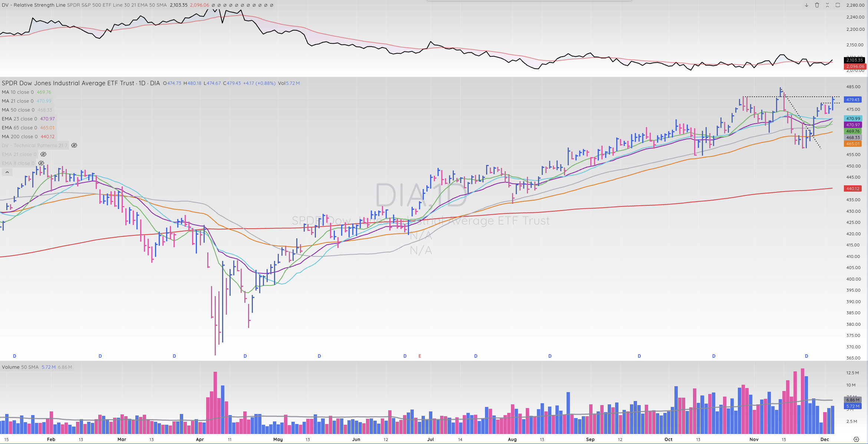This screenshot has height=444, width=868.
Task: Click the red 440.12 MA 200 price label
Action: (x=853, y=189)
